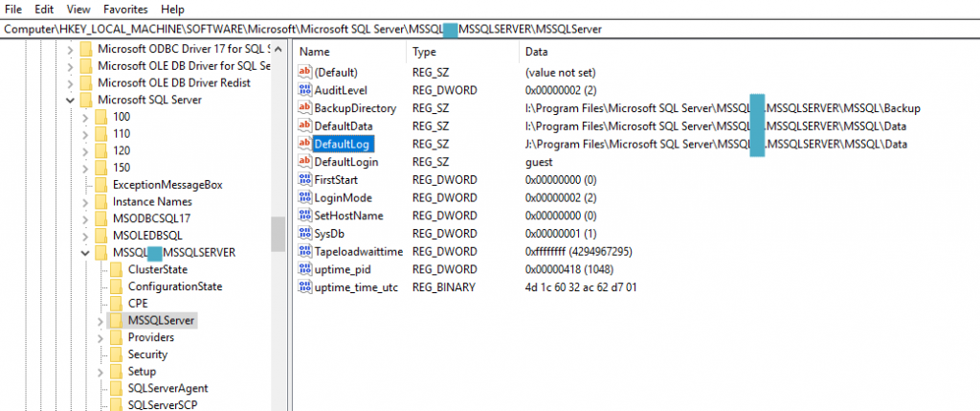Click the Tapeloadwaittime DWORD icon
Image resolution: width=980 pixels, height=411 pixels.
click(304, 251)
